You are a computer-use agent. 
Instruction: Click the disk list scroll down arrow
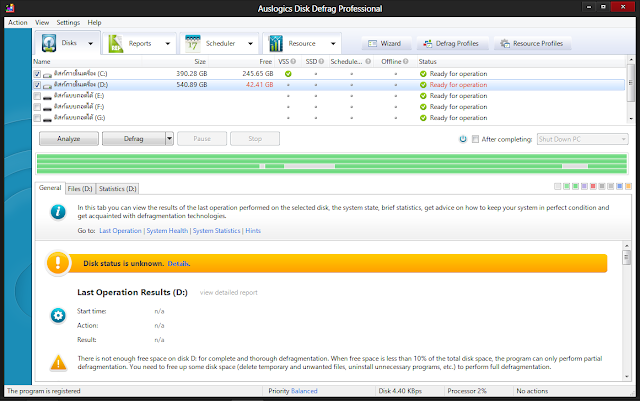click(631, 119)
